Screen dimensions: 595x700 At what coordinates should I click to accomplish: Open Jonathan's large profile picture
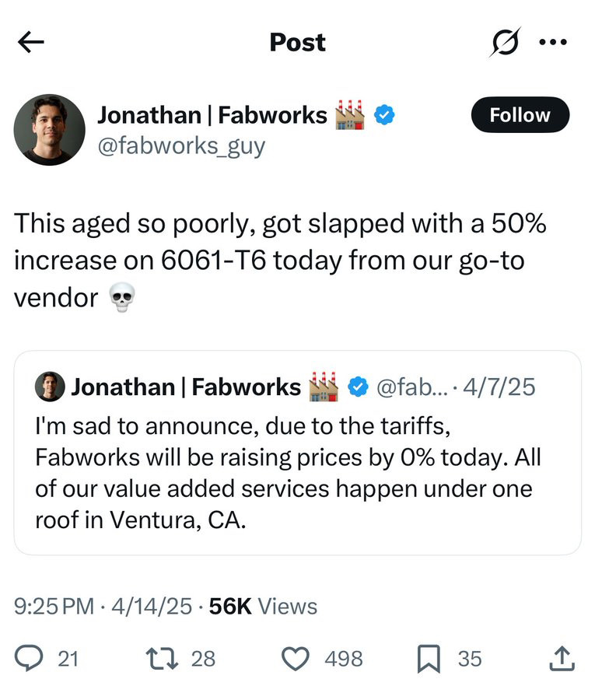[50, 130]
